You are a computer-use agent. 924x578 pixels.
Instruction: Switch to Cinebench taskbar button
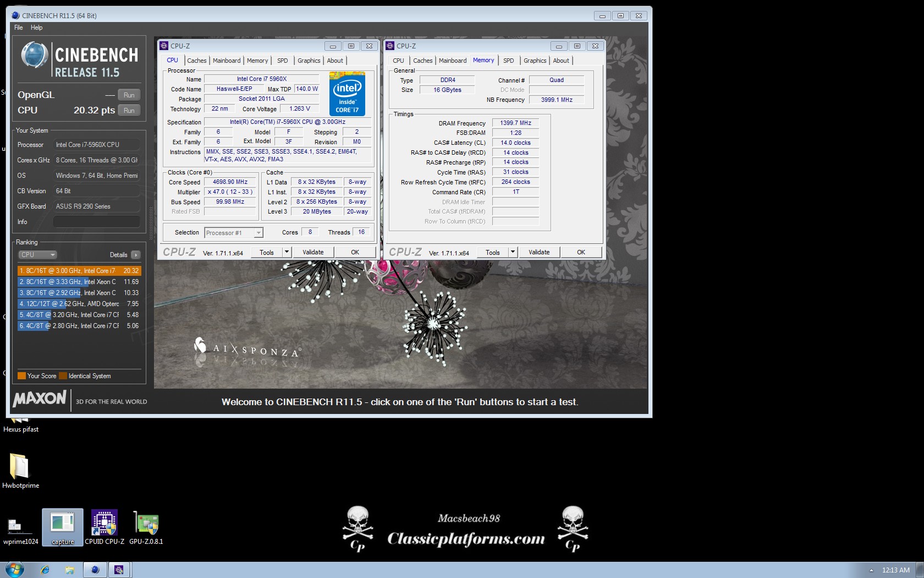coord(95,570)
